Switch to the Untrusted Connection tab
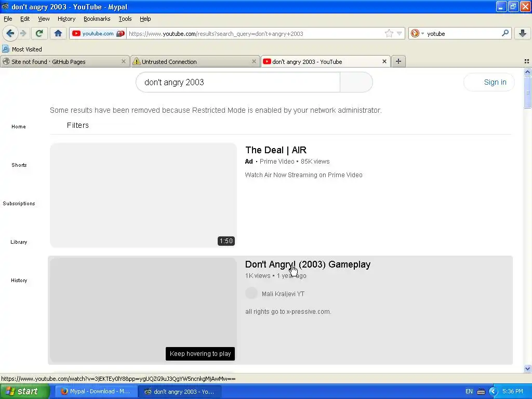The image size is (532, 399). point(195,62)
